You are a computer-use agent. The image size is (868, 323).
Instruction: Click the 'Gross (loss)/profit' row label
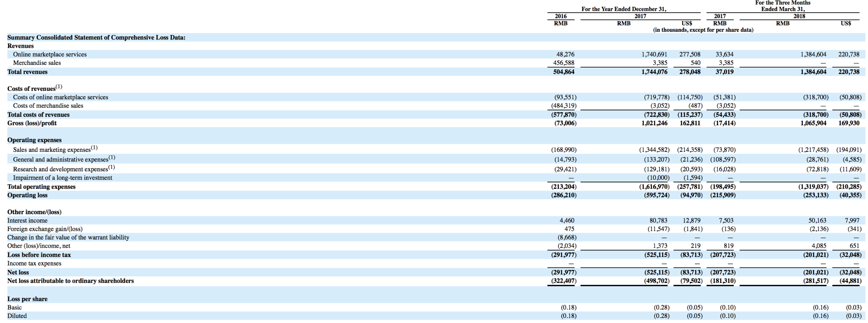click(x=32, y=123)
